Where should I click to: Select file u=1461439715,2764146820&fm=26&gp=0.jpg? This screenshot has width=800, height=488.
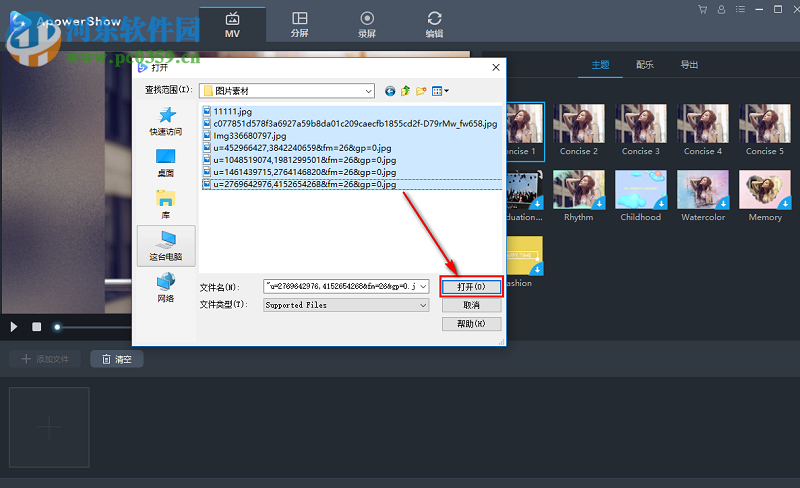click(299, 172)
